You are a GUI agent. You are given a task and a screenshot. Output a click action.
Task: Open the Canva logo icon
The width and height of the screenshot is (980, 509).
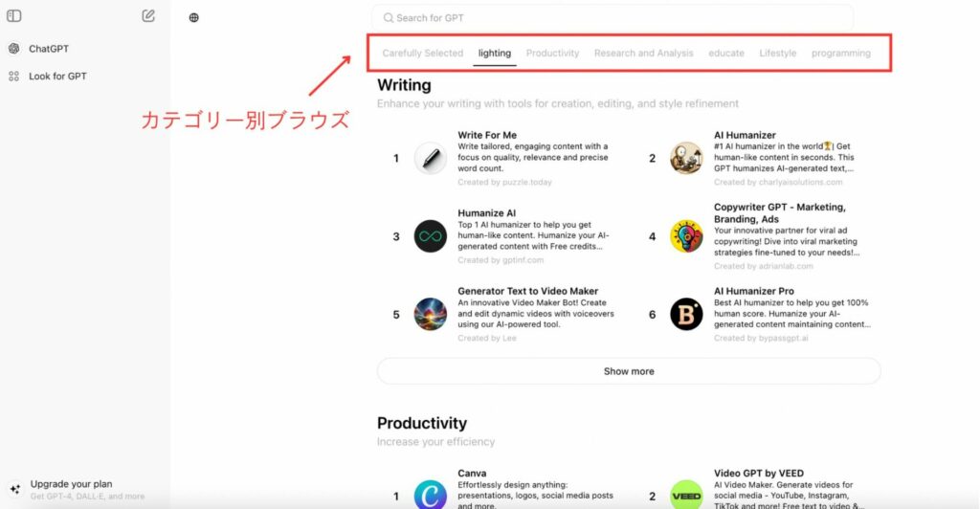(431, 496)
